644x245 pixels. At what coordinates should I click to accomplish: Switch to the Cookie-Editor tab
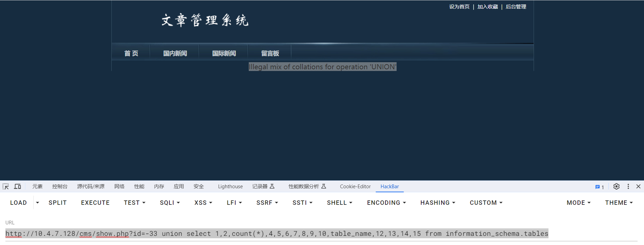[355, 187]
